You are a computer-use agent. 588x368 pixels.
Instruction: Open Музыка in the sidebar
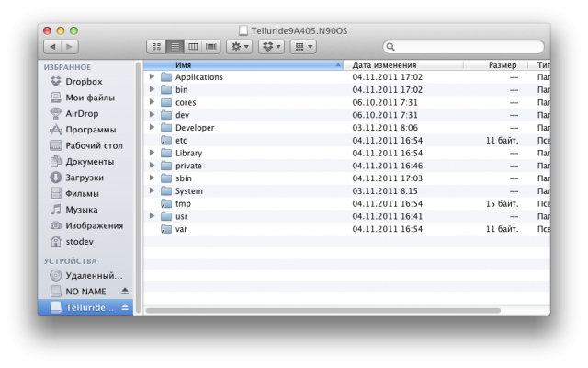(73, 210)
